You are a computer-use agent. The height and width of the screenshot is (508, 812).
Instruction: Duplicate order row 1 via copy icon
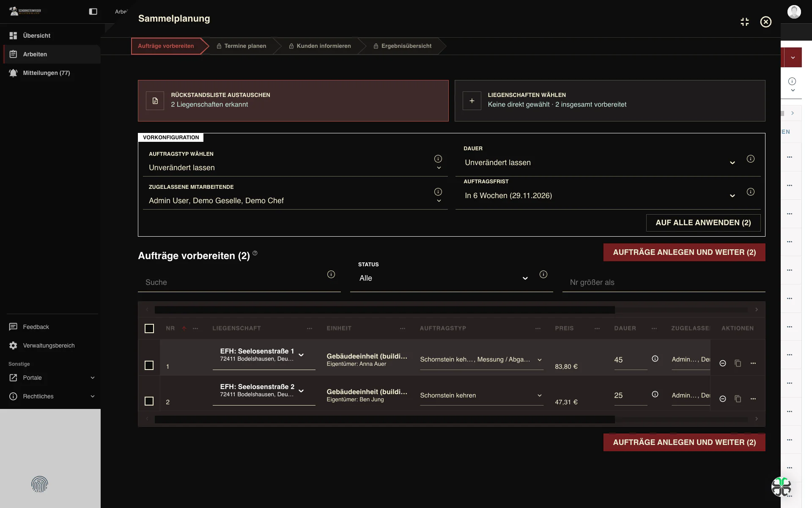(x=738, y=363)
